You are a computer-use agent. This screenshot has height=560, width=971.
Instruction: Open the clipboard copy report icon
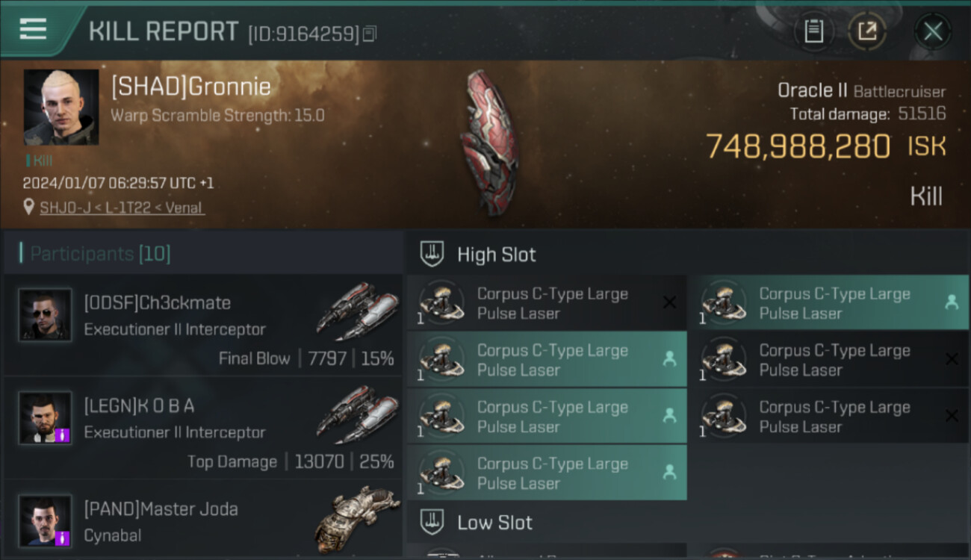[813, 31]
